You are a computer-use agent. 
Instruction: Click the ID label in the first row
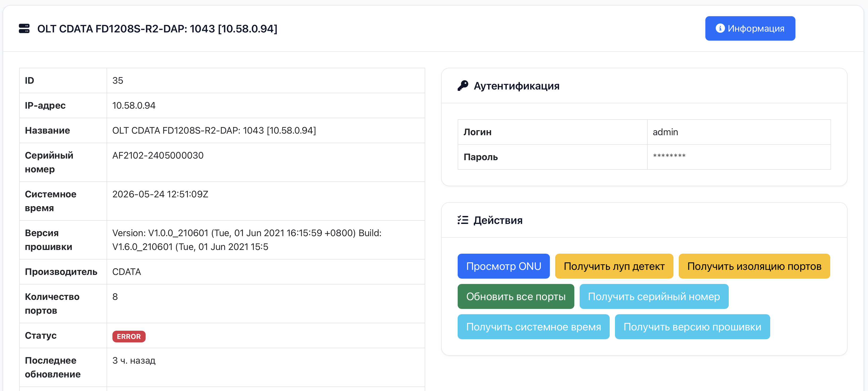coord(29,80)
